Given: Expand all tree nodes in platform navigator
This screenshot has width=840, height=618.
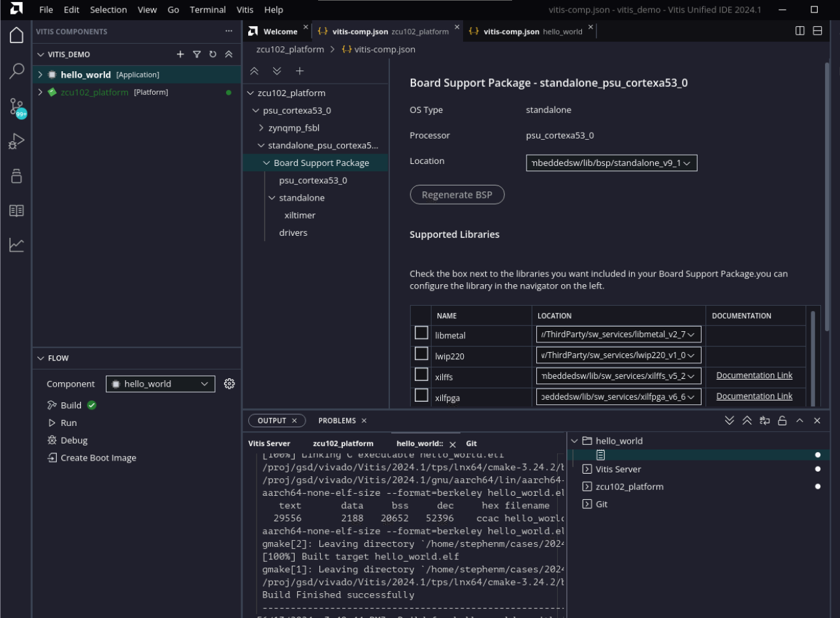Looking at the screenshot, I should point(277,71).
